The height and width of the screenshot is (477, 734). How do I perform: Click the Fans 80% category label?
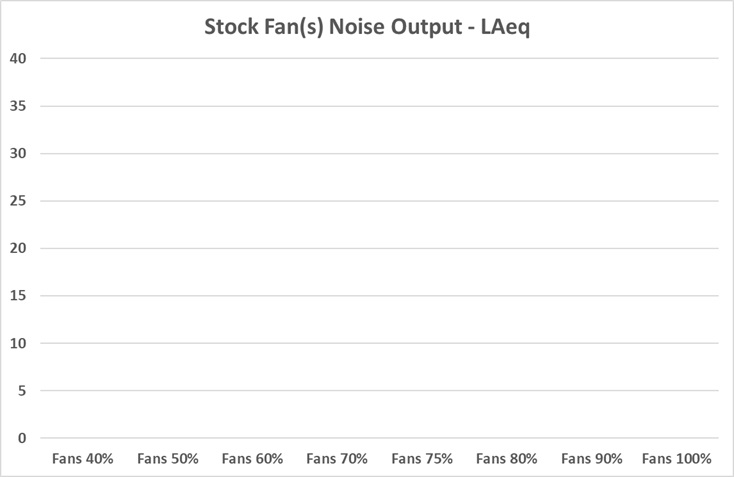point(507,459)
